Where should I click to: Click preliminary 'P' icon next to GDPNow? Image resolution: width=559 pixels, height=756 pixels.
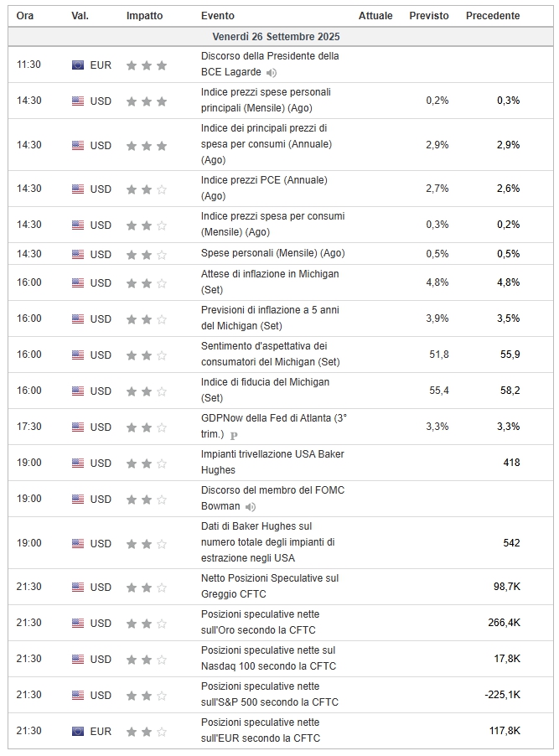[x=234, y=435]
